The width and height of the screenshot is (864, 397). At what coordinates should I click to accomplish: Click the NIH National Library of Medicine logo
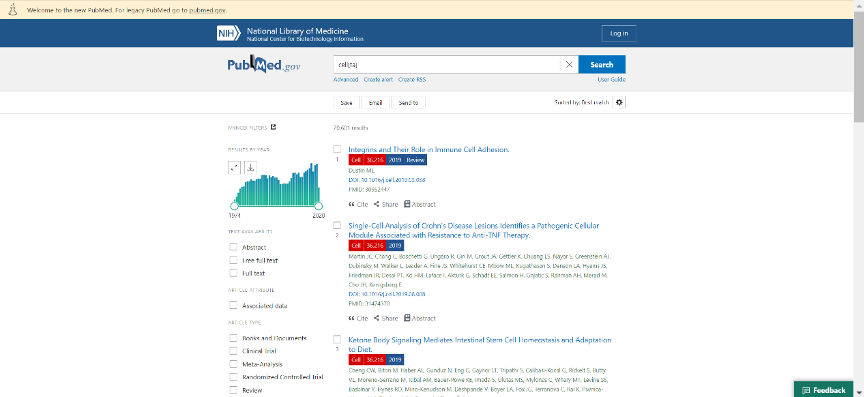[x=290, y=33]
